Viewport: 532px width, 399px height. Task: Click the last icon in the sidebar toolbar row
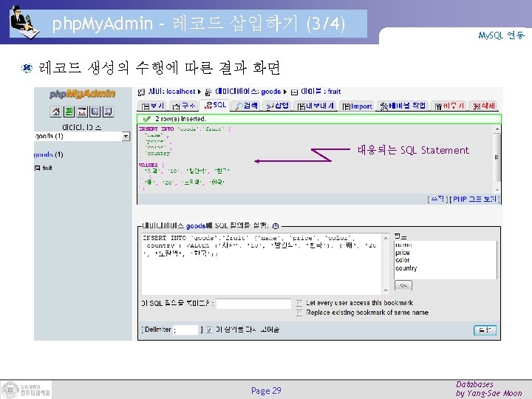(x=108, y=112)
